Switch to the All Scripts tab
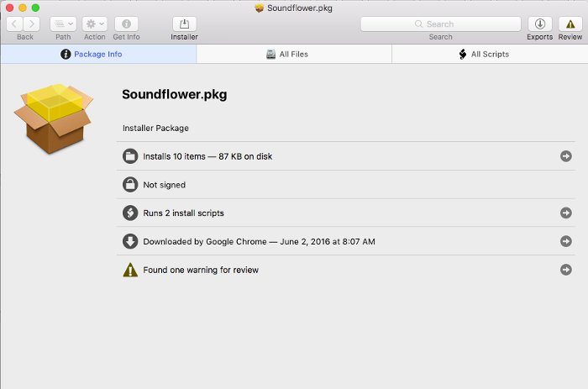 coord(490,54)
